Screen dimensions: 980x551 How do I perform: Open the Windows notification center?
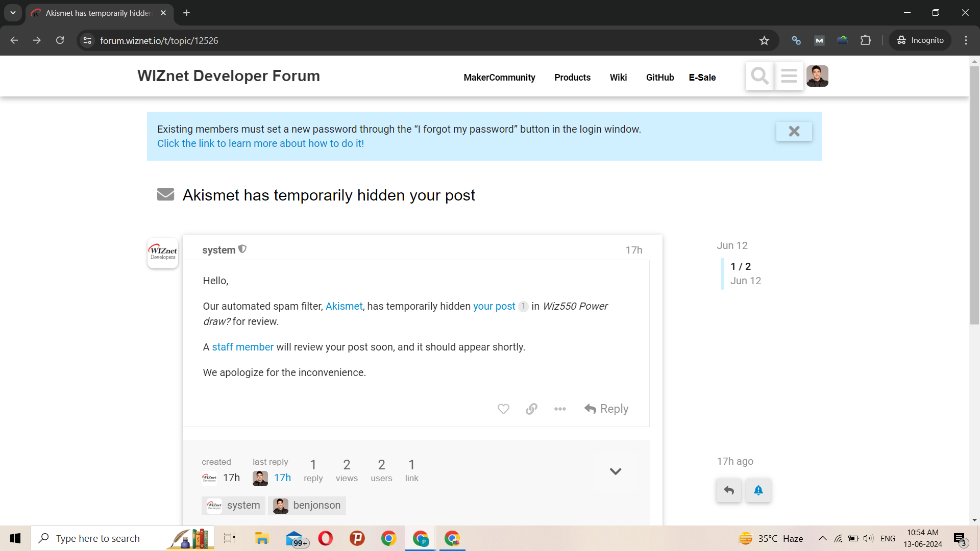coord(960,539)
